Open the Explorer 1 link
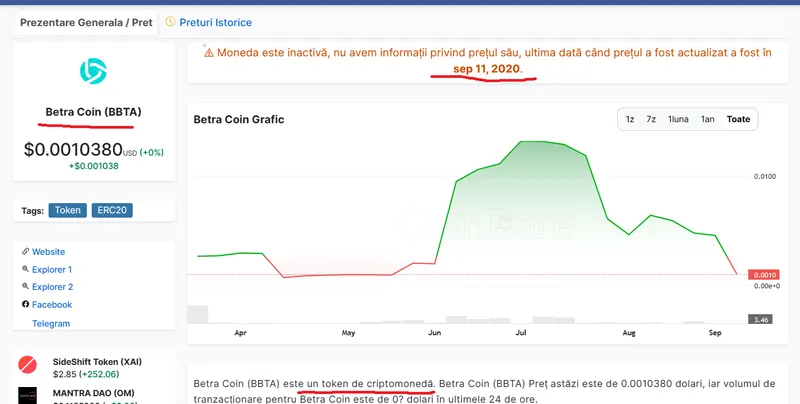 (52, 269)
